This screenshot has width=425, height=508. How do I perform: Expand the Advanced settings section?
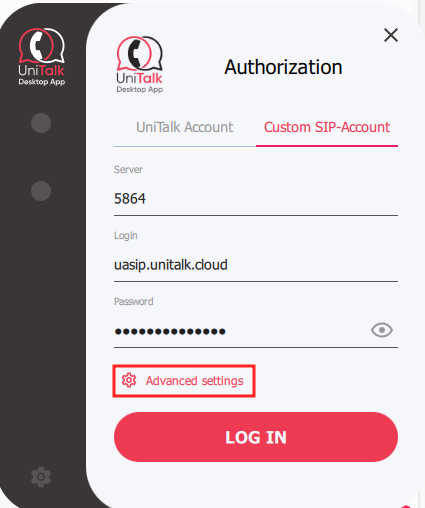pos(184,381)
